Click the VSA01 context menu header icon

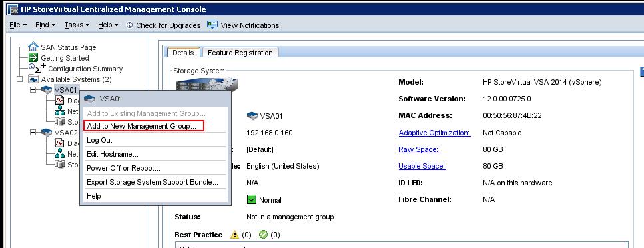(89, 99)
